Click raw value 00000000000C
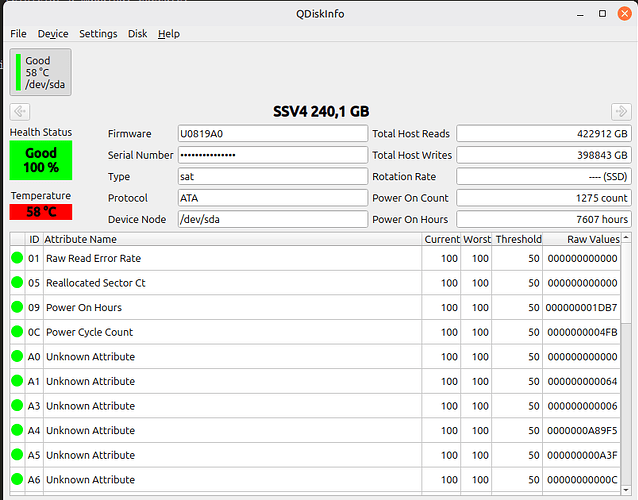Viewport: 638px width, 500px height. (582, 480)
